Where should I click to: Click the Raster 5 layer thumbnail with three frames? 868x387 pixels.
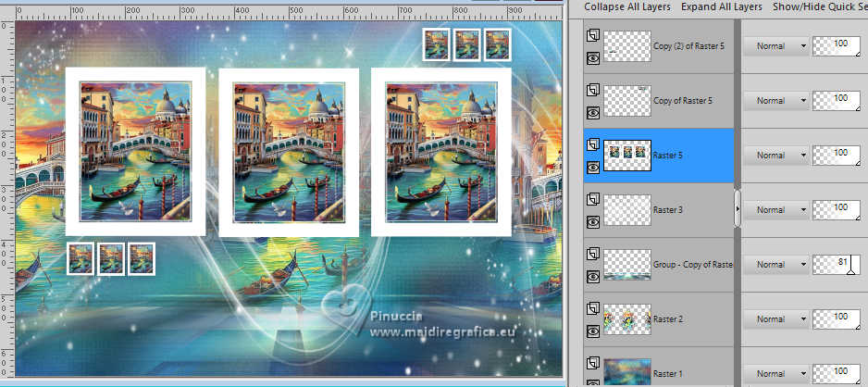(627, 155)
